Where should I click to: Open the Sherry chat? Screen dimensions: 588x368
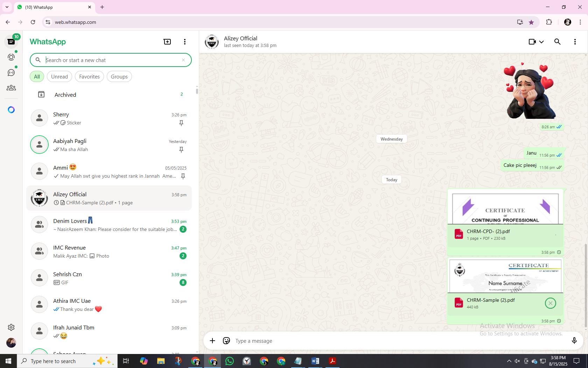(x=109, y=118)
